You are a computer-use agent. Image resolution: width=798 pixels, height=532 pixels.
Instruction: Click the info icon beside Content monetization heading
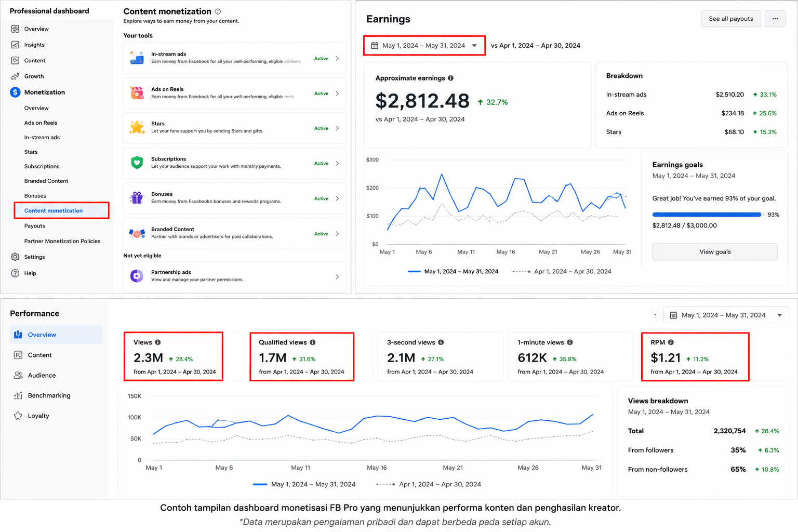pos(218,11)
